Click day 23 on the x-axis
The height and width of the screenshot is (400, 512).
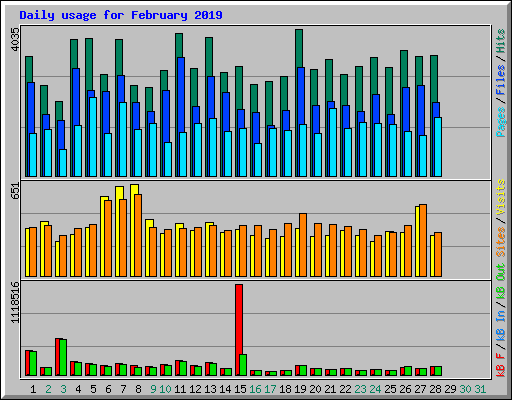click(x=360, y=389)
